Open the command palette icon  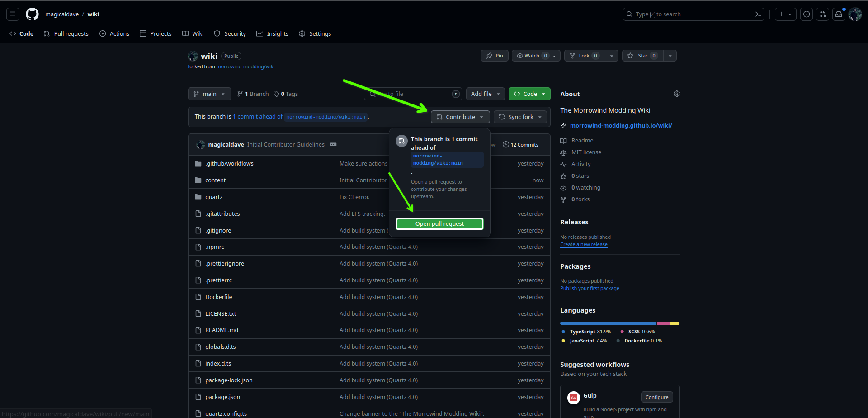click(x=758, y=14)
